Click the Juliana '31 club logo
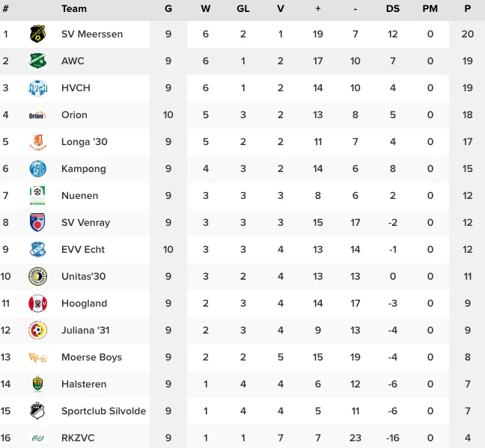 point(37,330)
